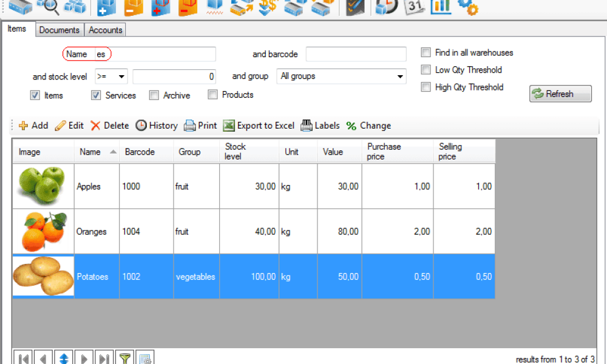Click the grid settings icon beside the funnel

pyautogui.click(x=145, y=357)
